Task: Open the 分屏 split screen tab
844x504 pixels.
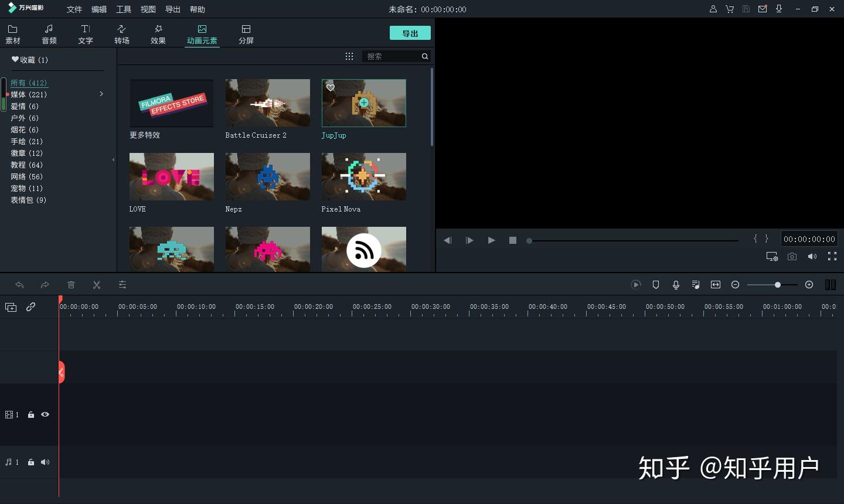Action: (x=246, y=35)
